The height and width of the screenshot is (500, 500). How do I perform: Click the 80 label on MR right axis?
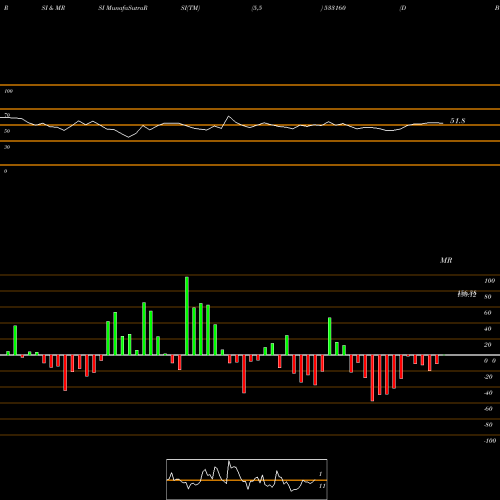click(488, 297)
